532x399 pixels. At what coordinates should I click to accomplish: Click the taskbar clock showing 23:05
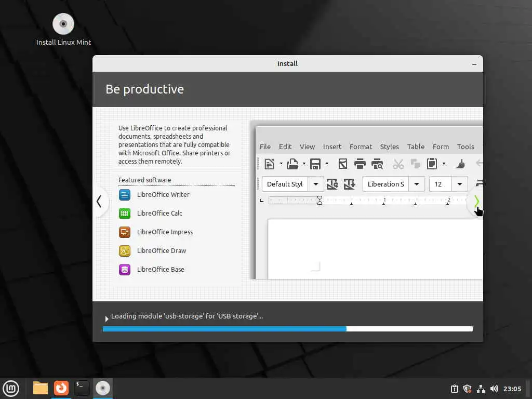point(512,389)
